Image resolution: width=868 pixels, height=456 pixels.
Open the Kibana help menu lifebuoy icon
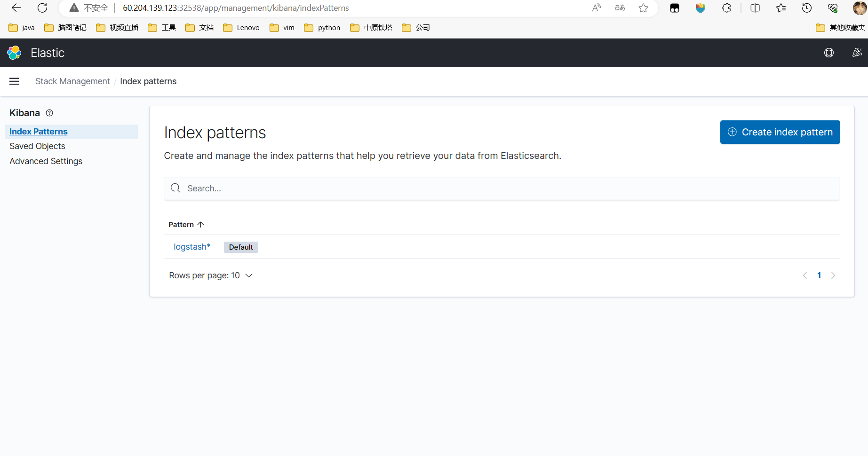829,53
